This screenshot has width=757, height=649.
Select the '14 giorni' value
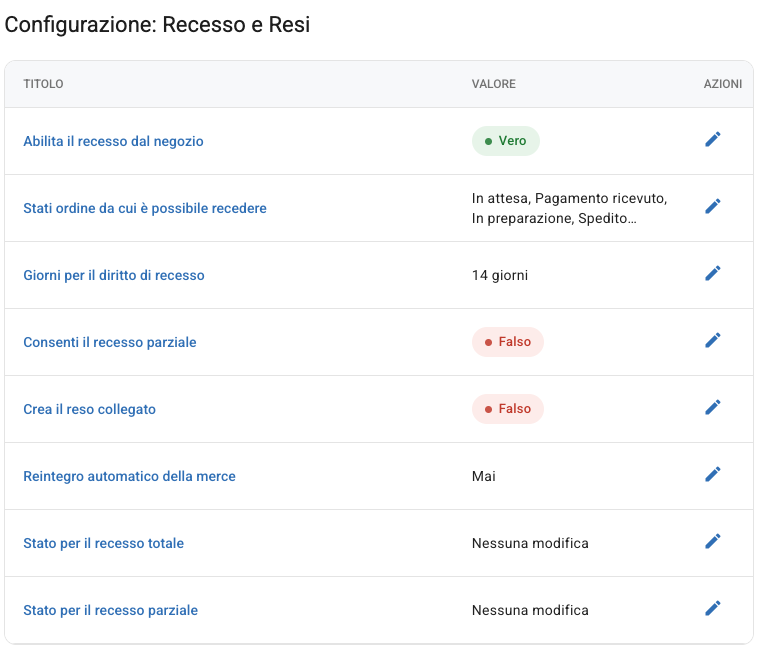pyautogui.click(x=500, y=276)
